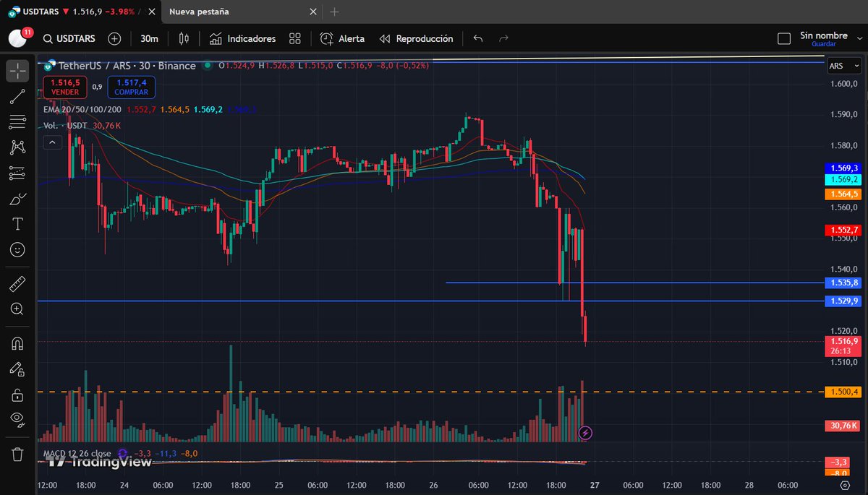Open the emoji and icons tool

point(17,250)
